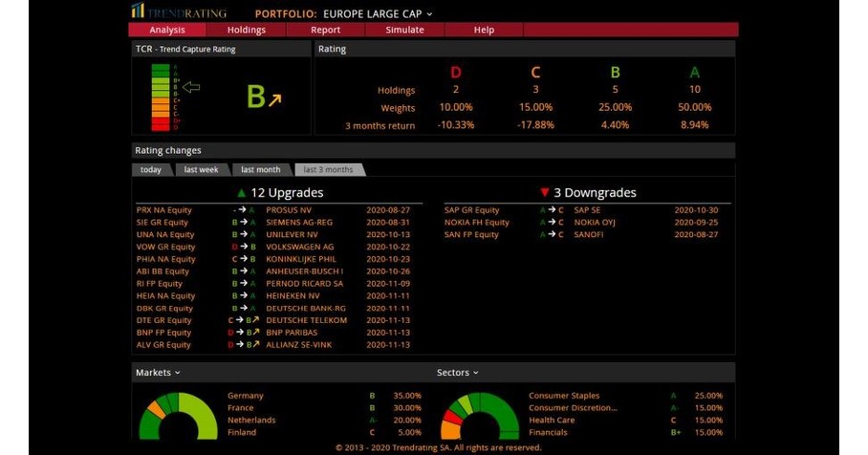
Task: Click SIEMENS AG-REG company name
Action: 299,223
